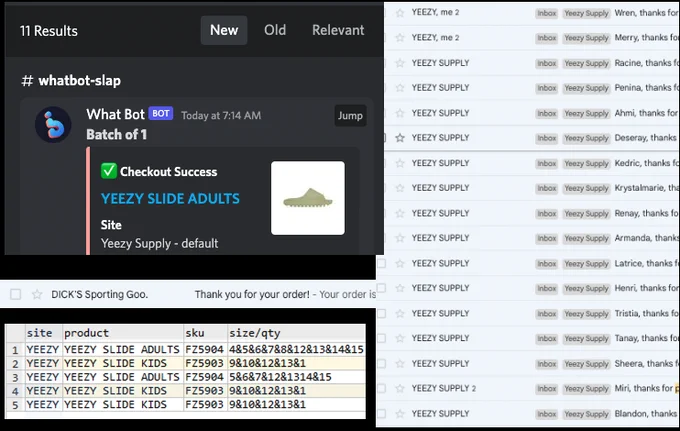Select spreadsheet row number 3

coord(15,377)
